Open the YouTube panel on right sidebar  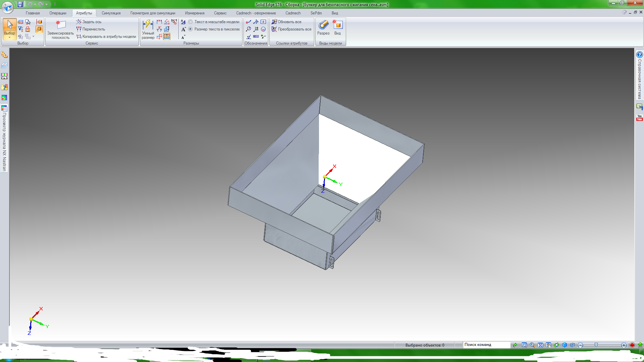640,118
